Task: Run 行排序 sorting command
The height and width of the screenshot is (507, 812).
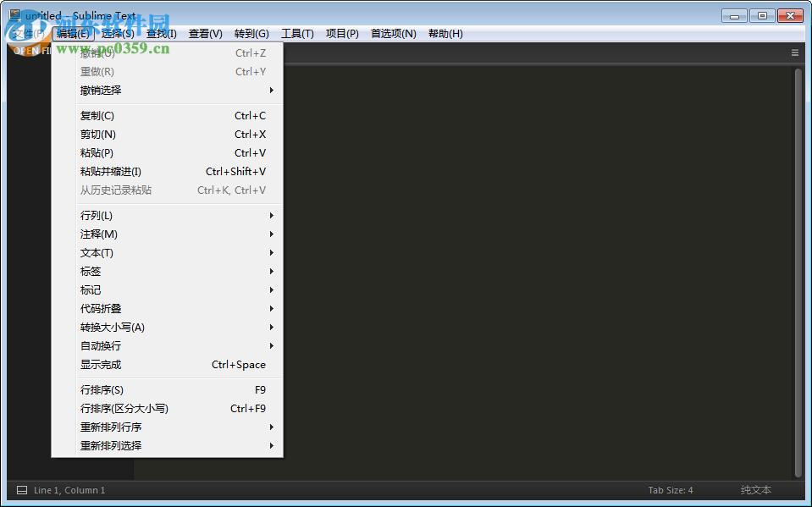Action: pos(100,389)
